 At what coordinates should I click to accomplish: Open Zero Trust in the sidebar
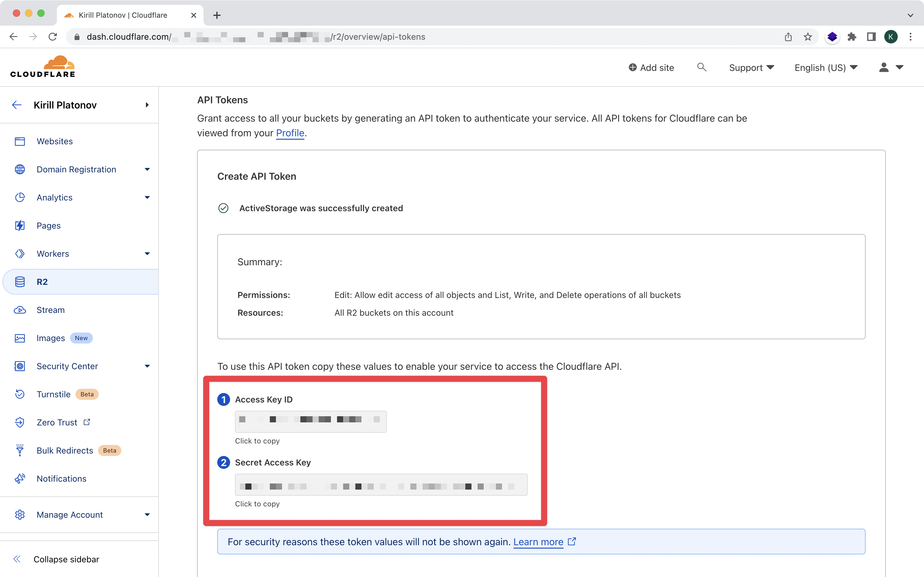pyautogui.click(x=57, y=422)
